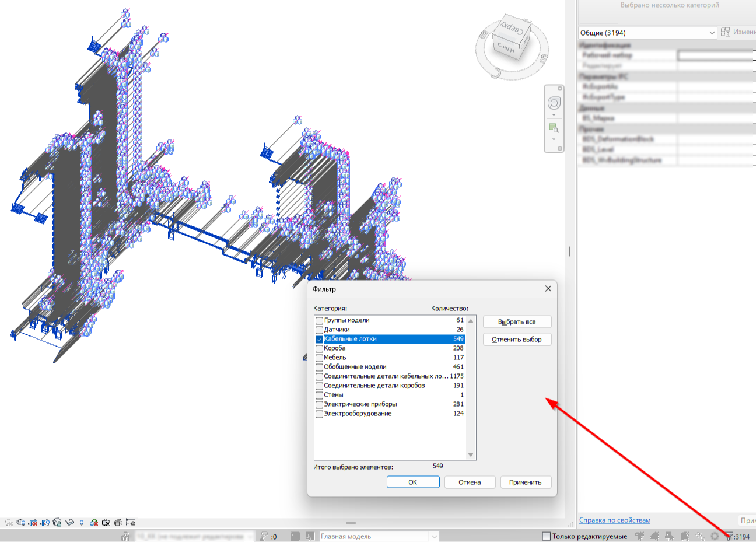756x542 pixels.
Task: Click the category list scrollbar down arrow
Action: pos(471,455)
